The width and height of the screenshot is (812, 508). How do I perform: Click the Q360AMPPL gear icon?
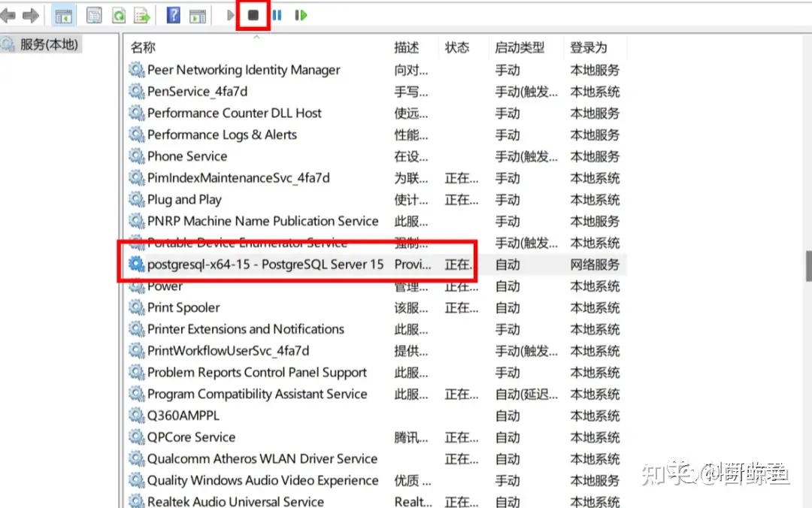point(136,416)
